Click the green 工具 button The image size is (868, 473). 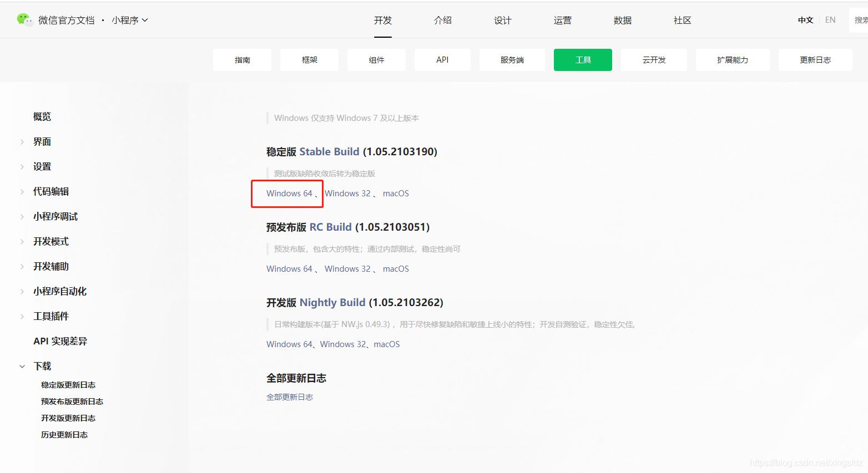pos(583,60)
